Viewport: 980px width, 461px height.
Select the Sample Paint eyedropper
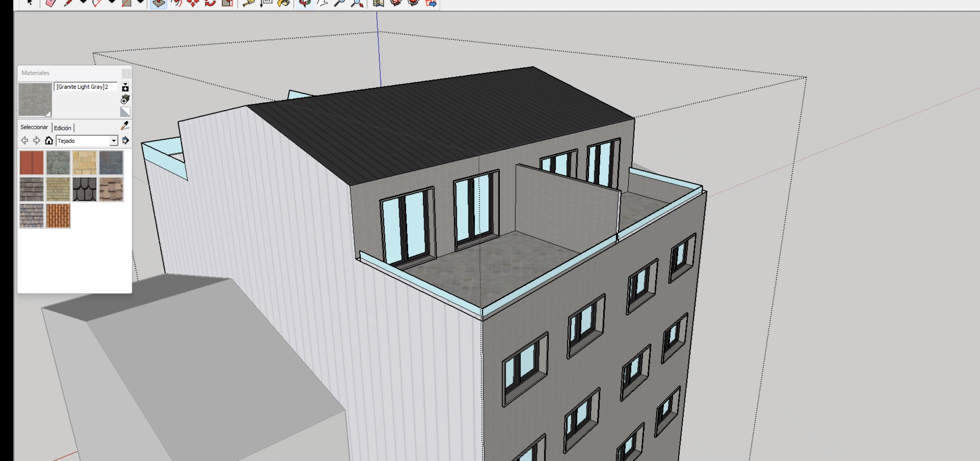[125, 126]
